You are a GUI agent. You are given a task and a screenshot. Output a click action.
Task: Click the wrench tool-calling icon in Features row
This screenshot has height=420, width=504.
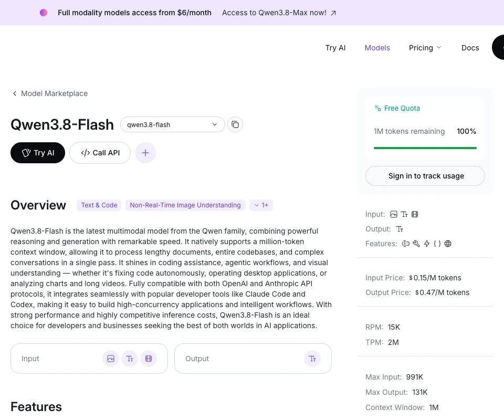click(x=416, y=244)
